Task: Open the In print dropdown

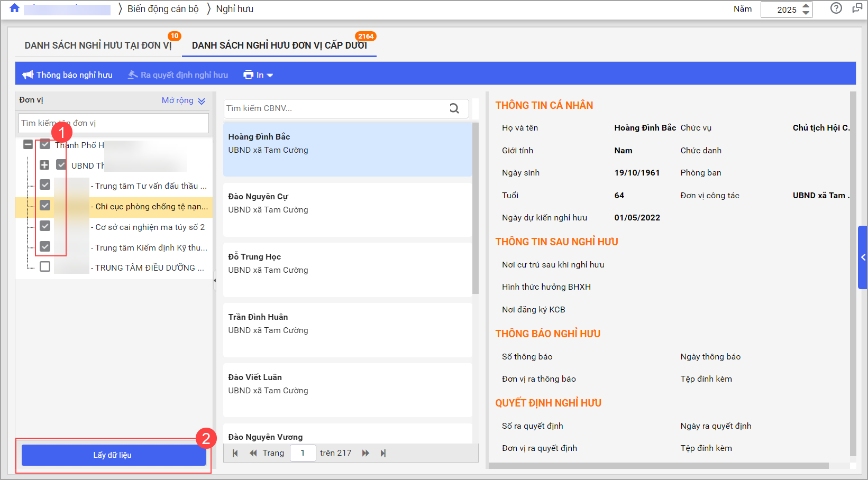Action: pos(258,75)
